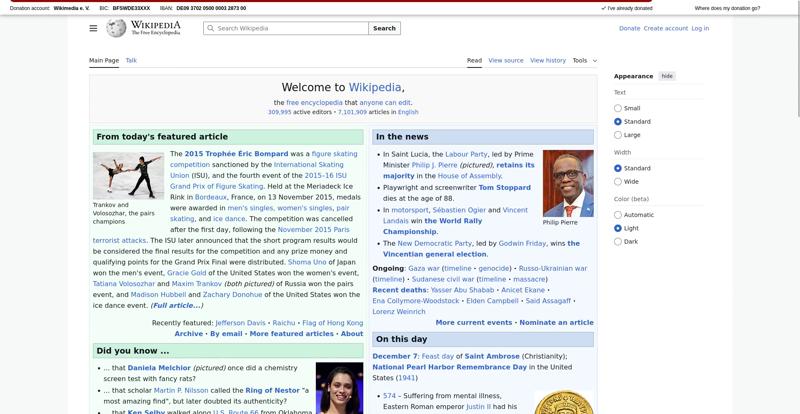Set width to Wide

(618, 182)
